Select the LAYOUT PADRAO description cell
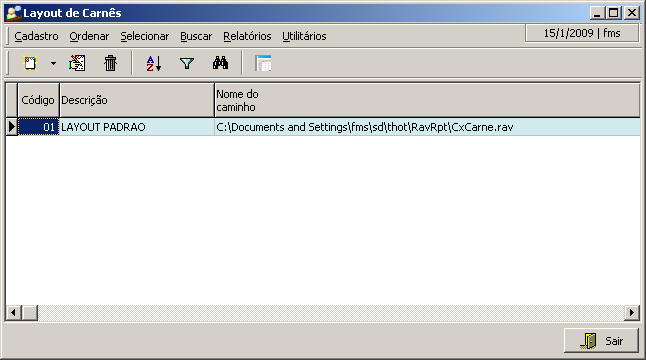646x360 pixels. (137, 127)
